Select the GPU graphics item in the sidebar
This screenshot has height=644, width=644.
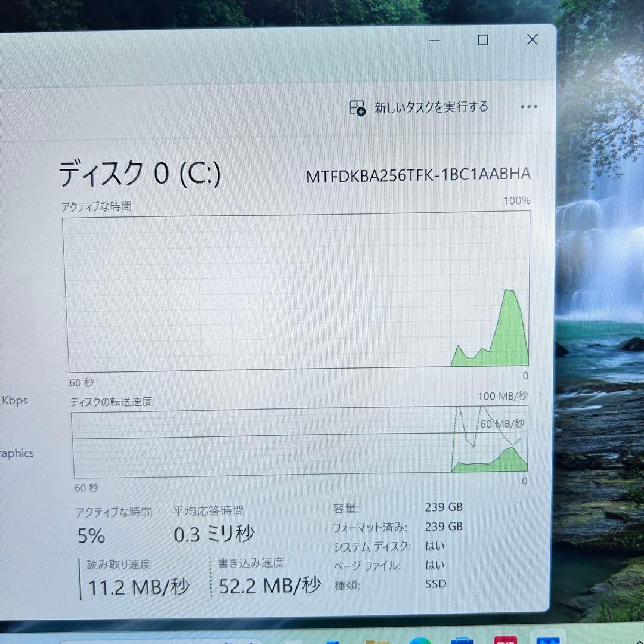point(17,453)
